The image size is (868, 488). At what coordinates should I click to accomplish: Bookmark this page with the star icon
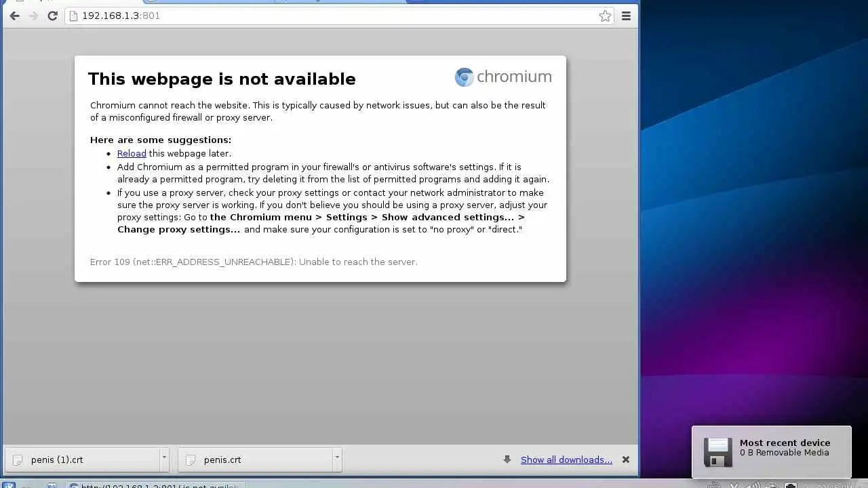(605, 16)
